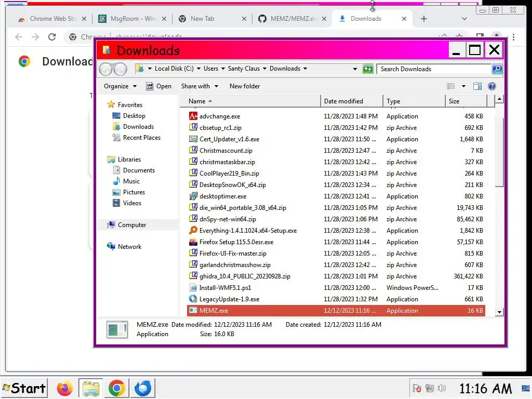Go back in Chrome
Image resolution: width=532 pixels, height=399 pixels.
[x=19, y=37]
